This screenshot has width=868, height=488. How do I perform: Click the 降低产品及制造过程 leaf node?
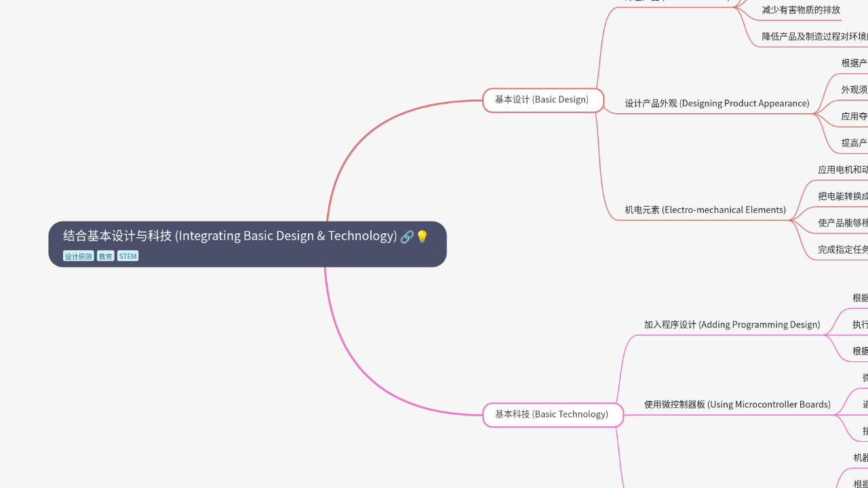[x=814, y=37]
